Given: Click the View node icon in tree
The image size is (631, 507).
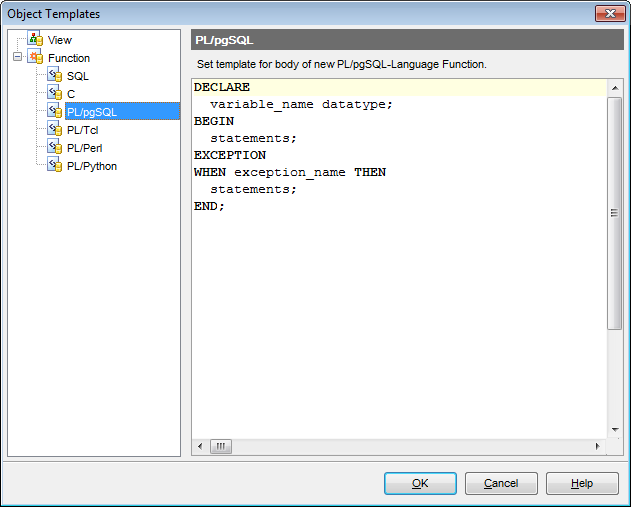Looking at the screenshot, I should 35,39.
